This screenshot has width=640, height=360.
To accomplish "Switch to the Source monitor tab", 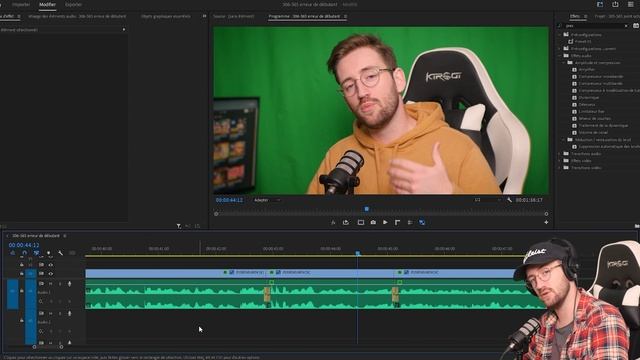I will pos(233,16).
